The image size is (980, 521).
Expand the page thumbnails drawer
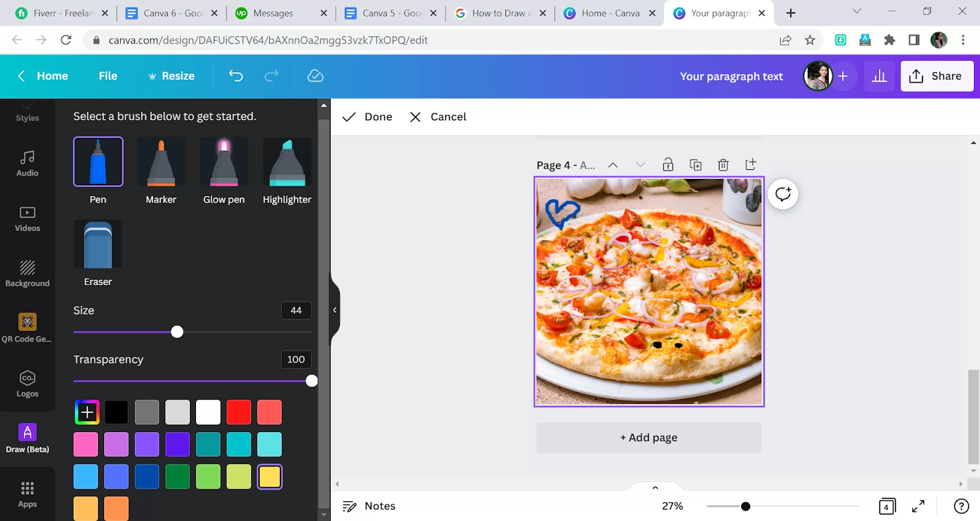coord(655,487)
